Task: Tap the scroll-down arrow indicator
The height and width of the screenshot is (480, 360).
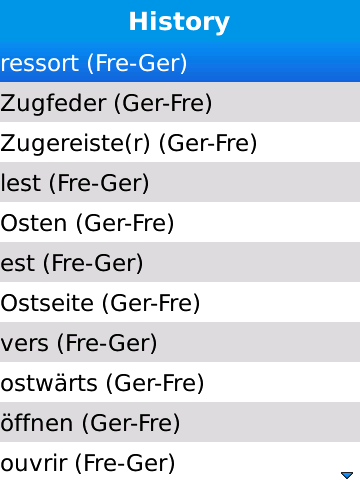Action: [347, 474]
